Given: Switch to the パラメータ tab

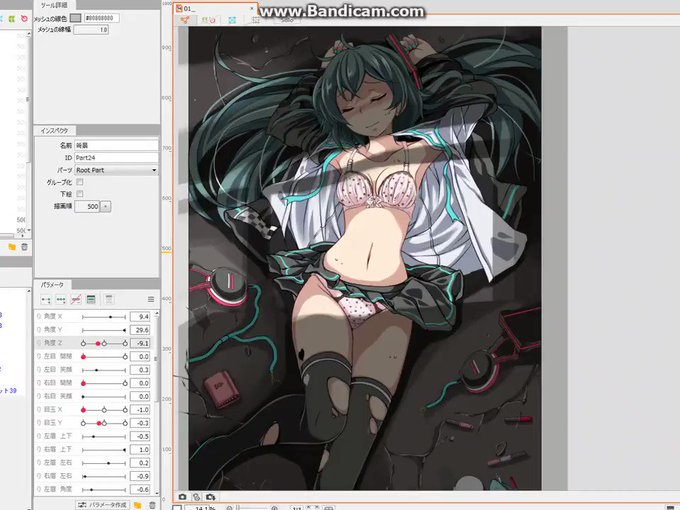Looking at the screenshot, I should click(x=52, y=284).
